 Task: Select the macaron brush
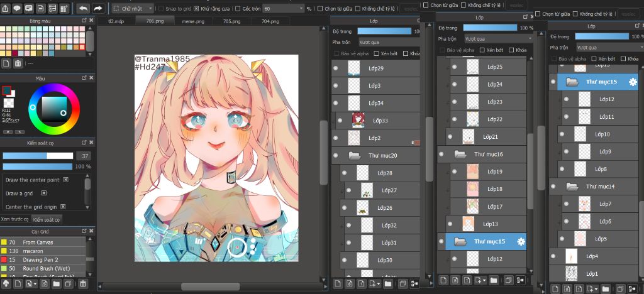coord(43,251)
